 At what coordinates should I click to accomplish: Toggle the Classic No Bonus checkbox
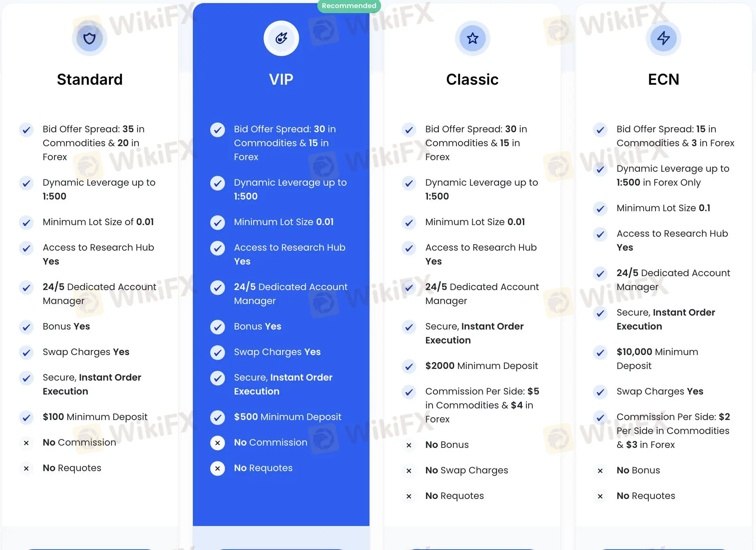coord(409,445)
